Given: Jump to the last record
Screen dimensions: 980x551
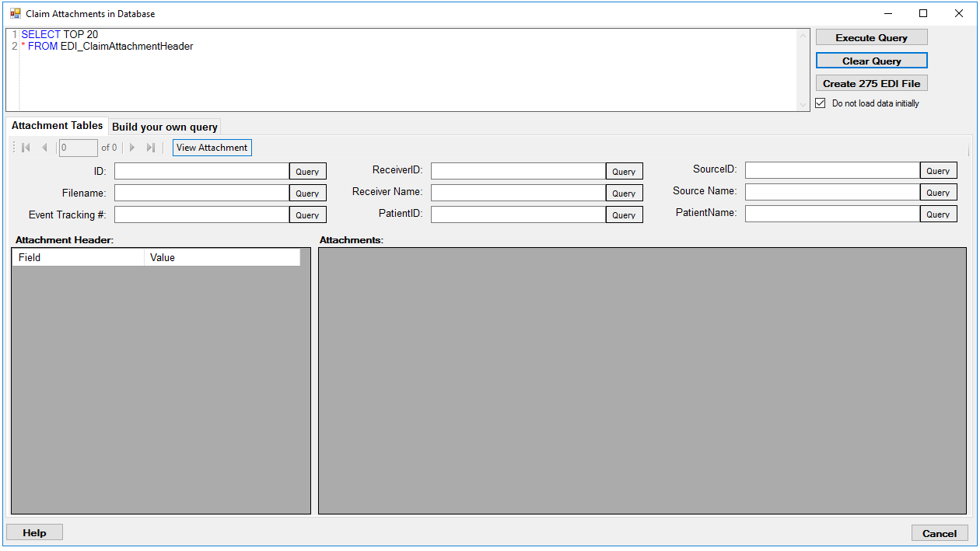Looking at the screenshot, I should 151,148.
